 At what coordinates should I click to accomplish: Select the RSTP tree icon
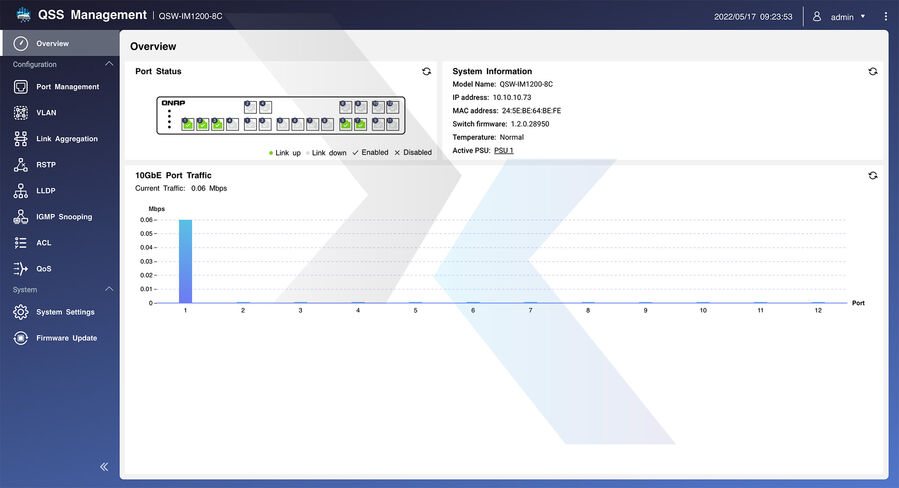[x=20, y=165]
